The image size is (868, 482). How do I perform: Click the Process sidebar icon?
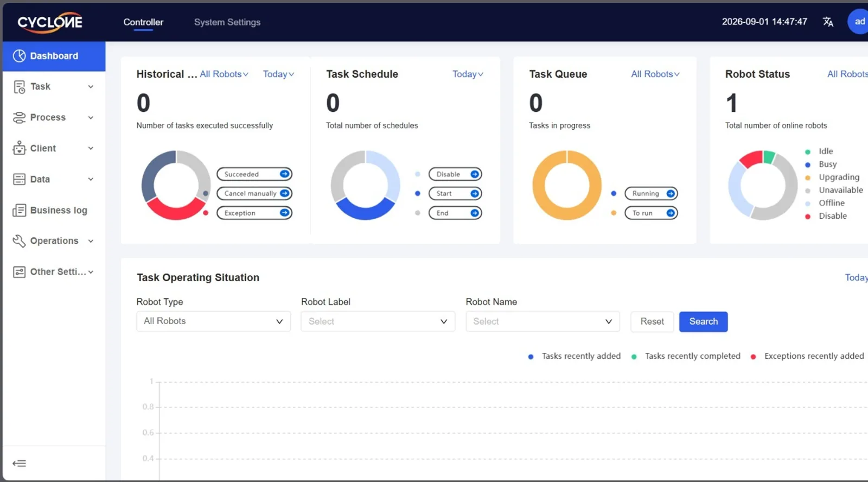click(20, 118)
